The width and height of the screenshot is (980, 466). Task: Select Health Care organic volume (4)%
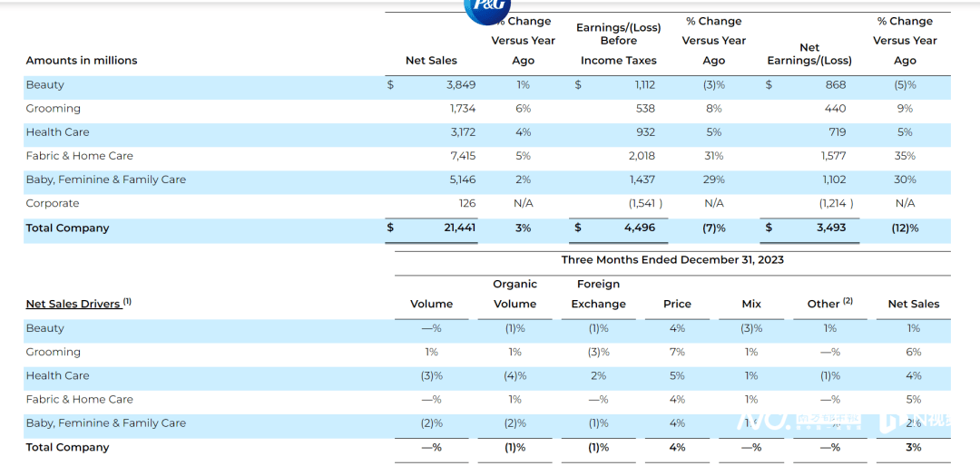point(515,376)
